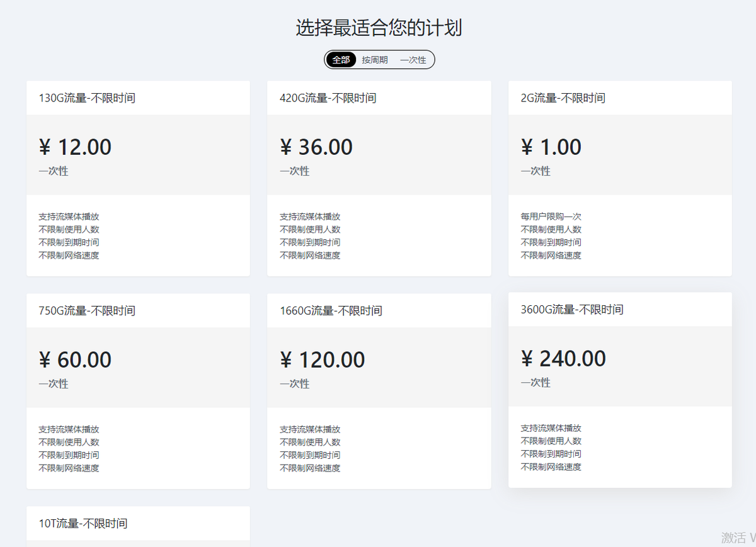Viewport: 756px width, 547px height.
Task: Click the 选择最适合您的计划 heading
Action: 379,28
